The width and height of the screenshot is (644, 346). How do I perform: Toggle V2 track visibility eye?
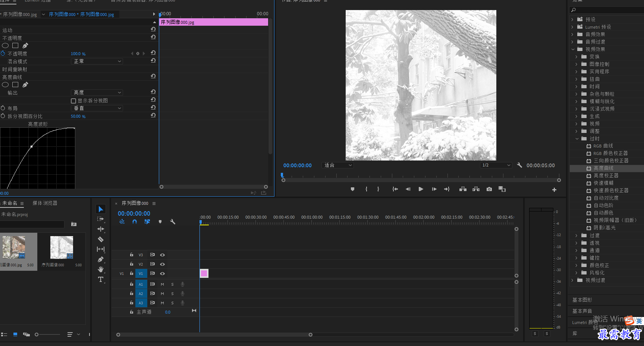(x=162, y=264)
